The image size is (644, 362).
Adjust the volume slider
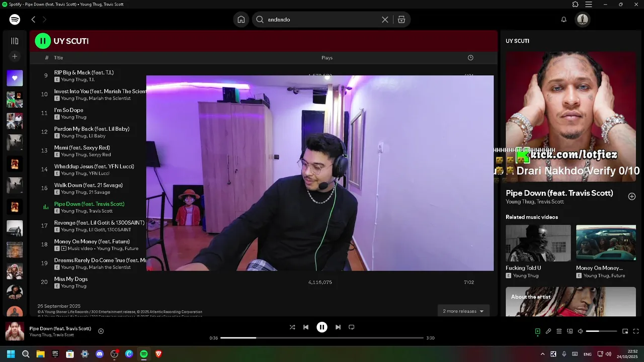[601, 331]
